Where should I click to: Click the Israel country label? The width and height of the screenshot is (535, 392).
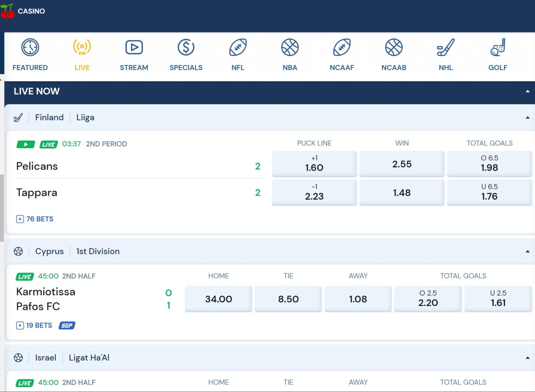point(46,358)
